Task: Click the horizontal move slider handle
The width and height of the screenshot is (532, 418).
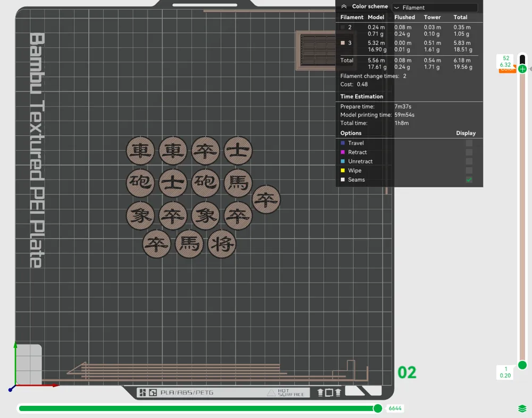Action: click(378, 408)
